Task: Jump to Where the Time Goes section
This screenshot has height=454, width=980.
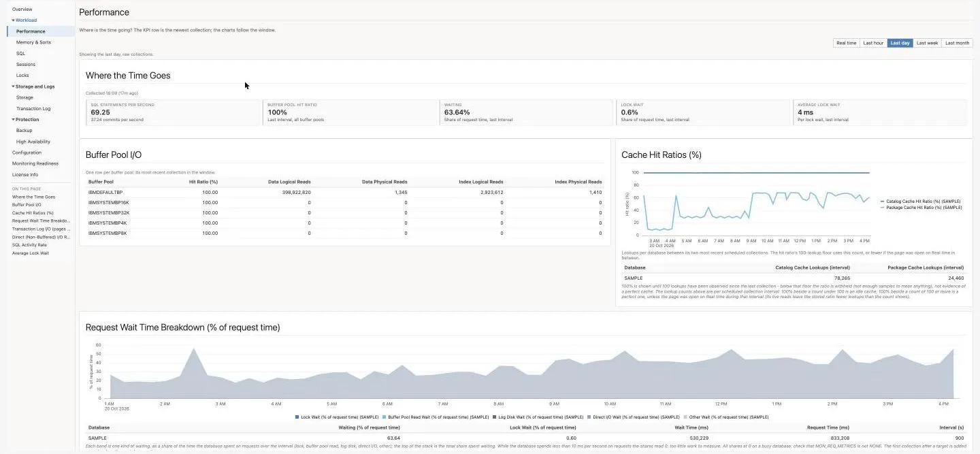Action: coord(33,197)
